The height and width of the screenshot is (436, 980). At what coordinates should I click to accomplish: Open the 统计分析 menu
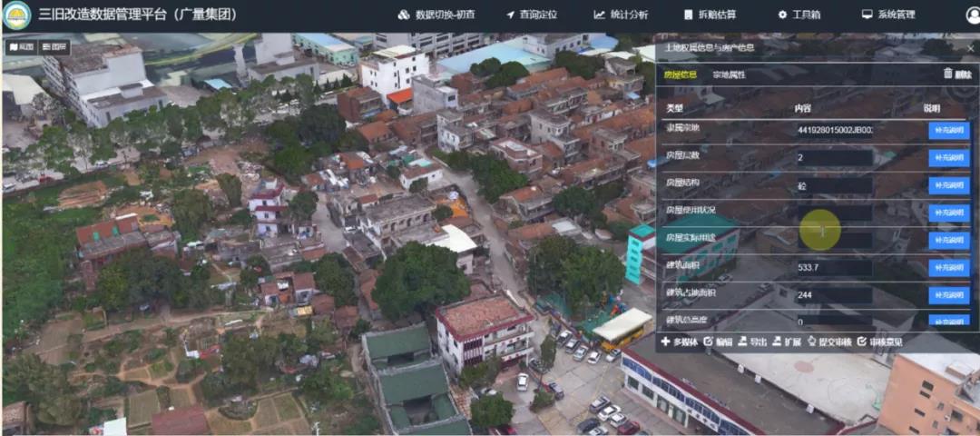pyautogui.click(x=622, y=15)
